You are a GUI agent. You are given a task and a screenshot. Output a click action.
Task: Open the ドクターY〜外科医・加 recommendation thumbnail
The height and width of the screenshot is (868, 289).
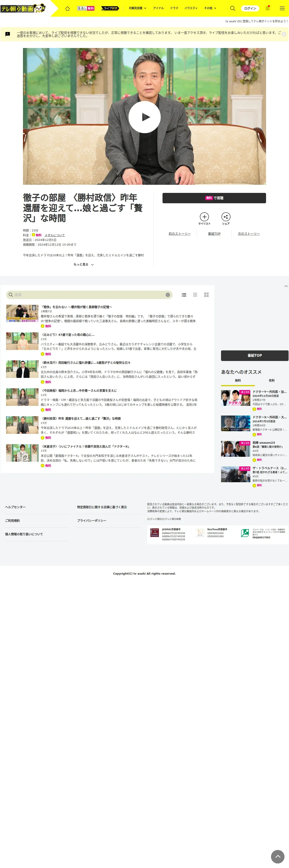(x=235, y=398)
